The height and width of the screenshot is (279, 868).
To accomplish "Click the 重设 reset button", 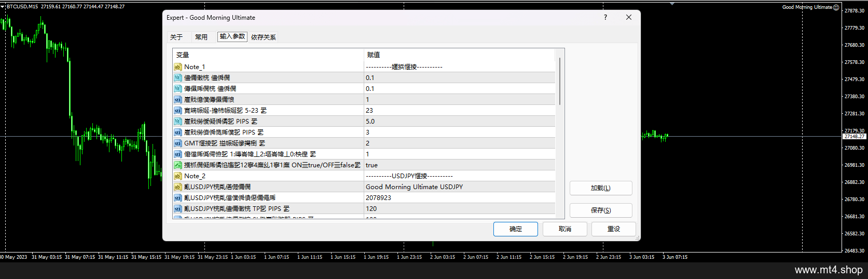I will click(614, 229).
